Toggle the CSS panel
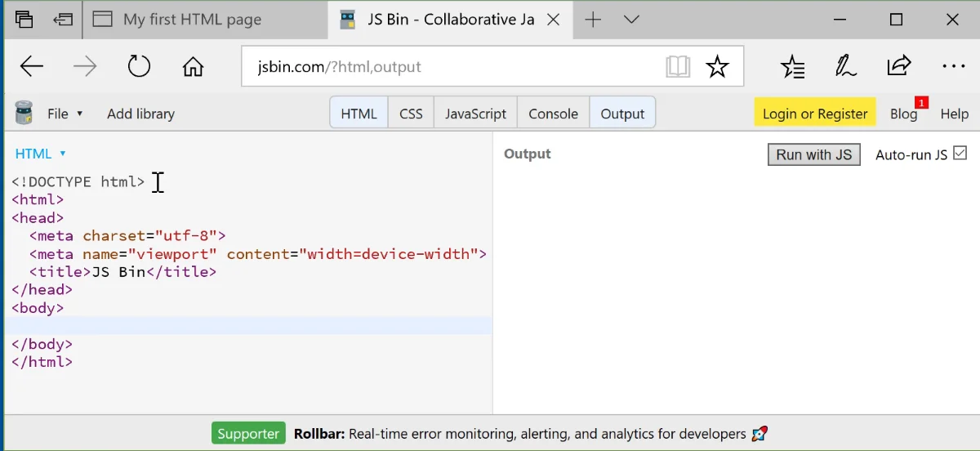This screenshot has height=451, width=980. pos(411,114)
